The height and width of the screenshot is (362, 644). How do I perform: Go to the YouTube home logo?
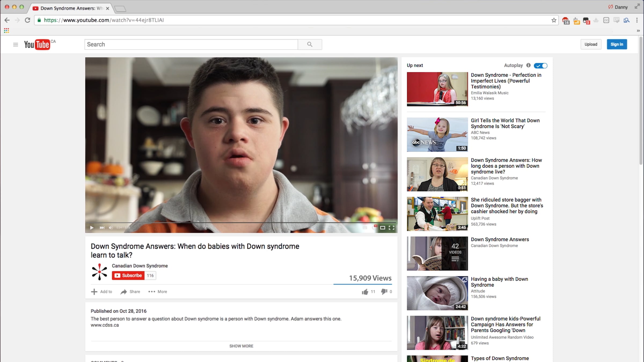click(x=37, y=45)
